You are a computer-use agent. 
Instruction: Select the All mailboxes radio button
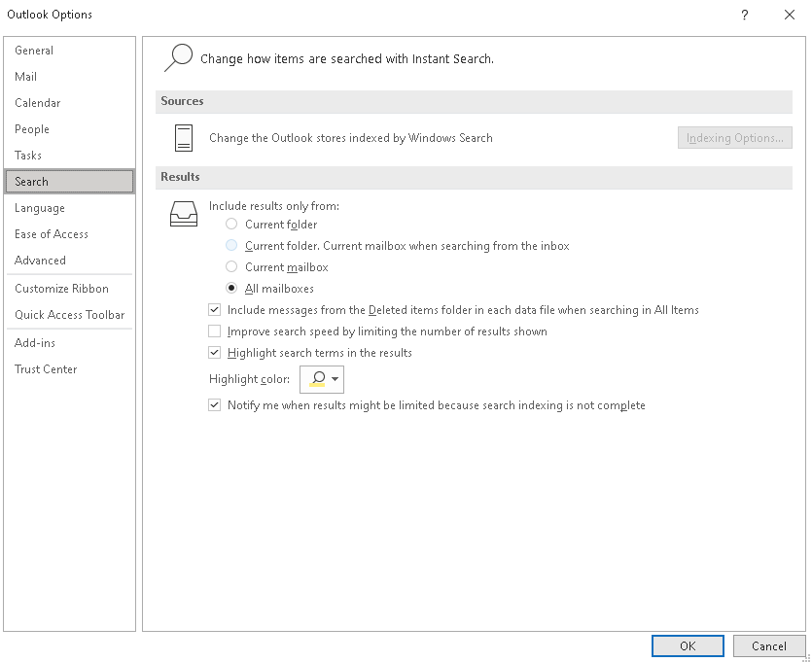231,288
